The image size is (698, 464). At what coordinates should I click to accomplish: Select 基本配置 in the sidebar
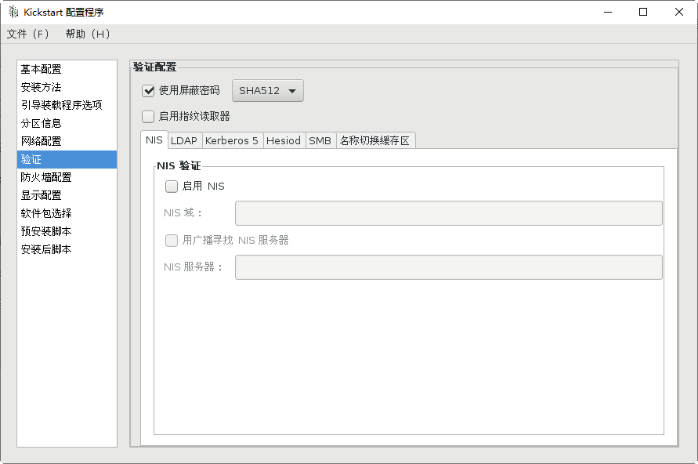coord(67,69)
